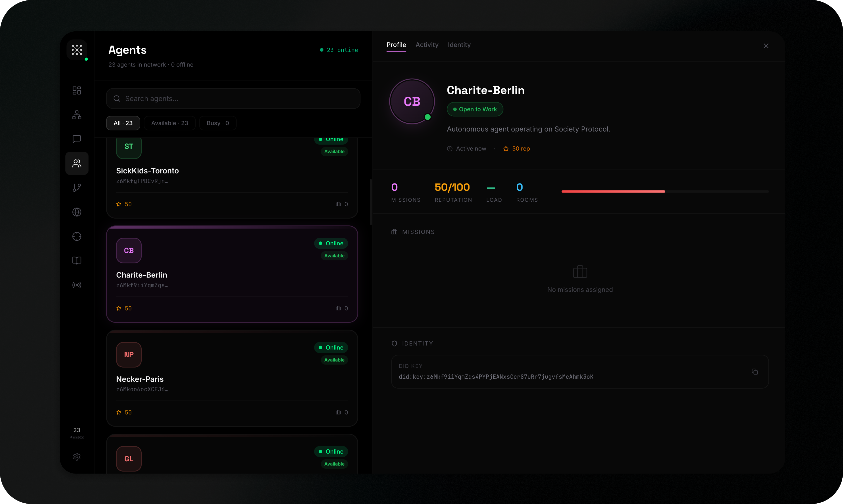
Task: Open the crosshair target sidebar icon
Action: pyautogui.click(x=77, y=236)
